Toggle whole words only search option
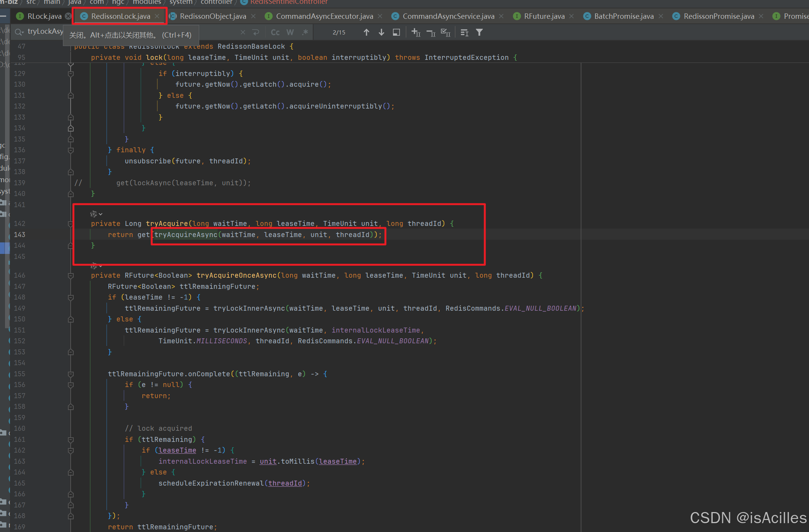The width and height of the screenshot is (809, 532). (x=290, y=32)
